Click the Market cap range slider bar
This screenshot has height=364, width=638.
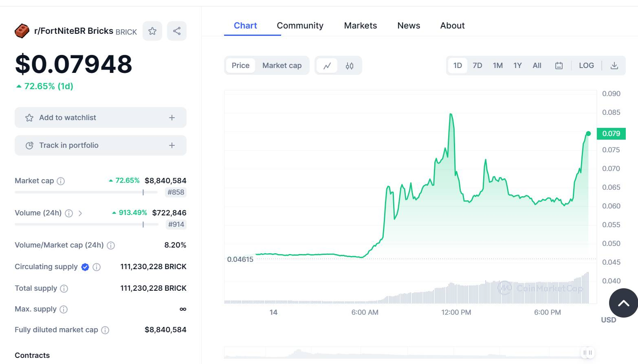(86, 192)
